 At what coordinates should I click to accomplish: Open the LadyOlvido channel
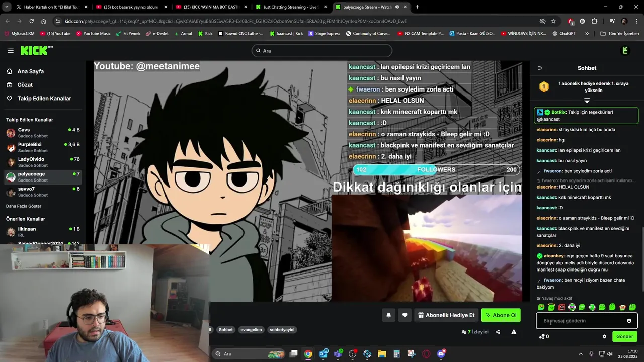point(42,162)
